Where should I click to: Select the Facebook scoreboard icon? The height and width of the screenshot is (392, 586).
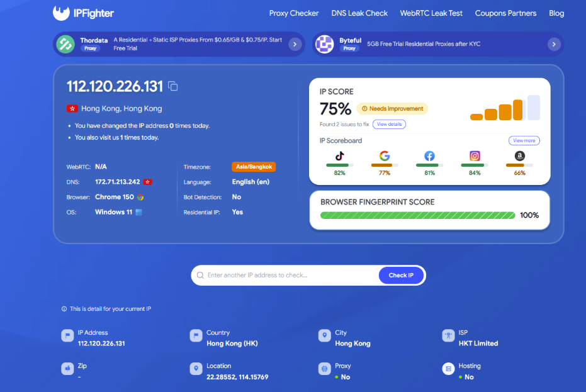429,156
